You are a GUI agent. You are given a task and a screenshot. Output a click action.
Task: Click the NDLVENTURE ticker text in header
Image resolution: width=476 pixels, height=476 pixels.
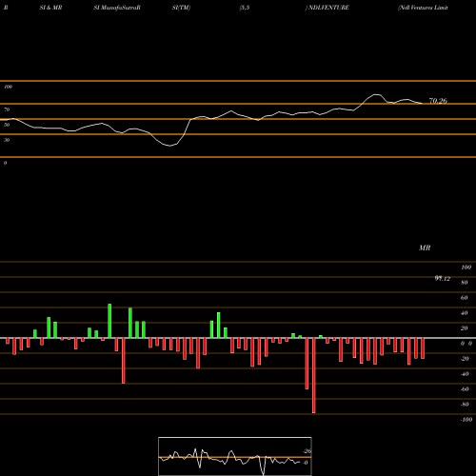tap(328, 8)
